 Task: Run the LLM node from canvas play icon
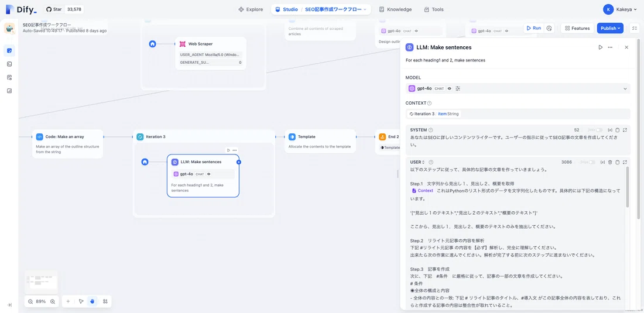coord(228,150)
